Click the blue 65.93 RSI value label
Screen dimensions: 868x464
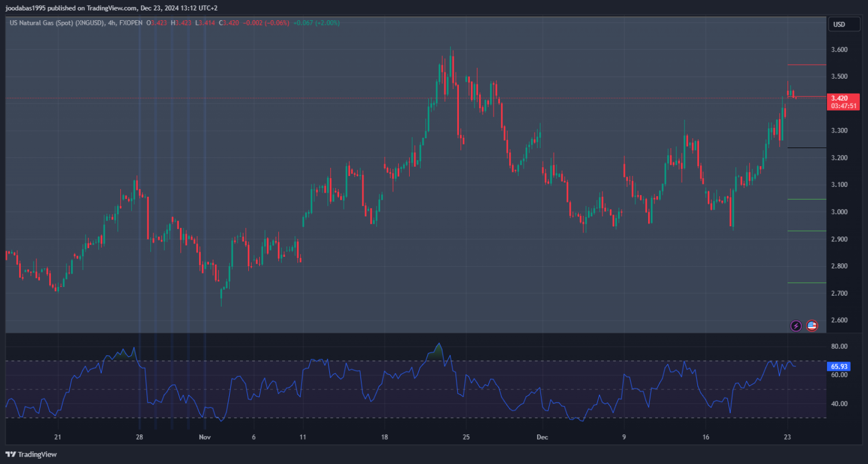839,366
